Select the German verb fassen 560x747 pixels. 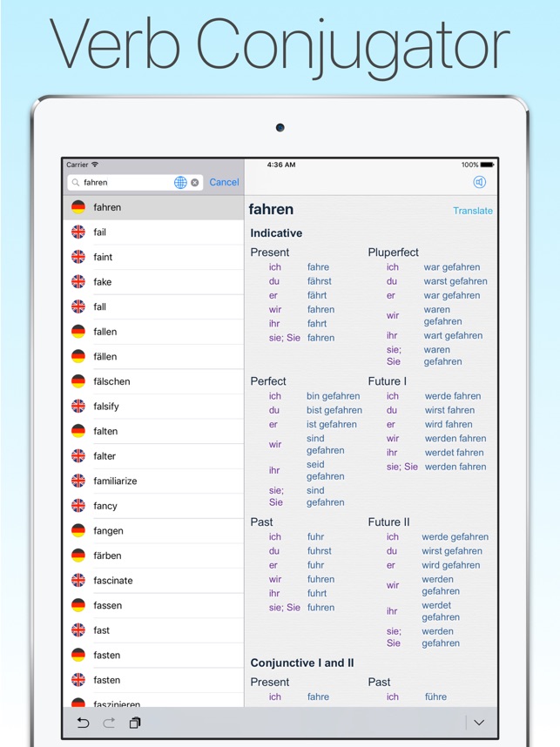(x=153, y=605)
